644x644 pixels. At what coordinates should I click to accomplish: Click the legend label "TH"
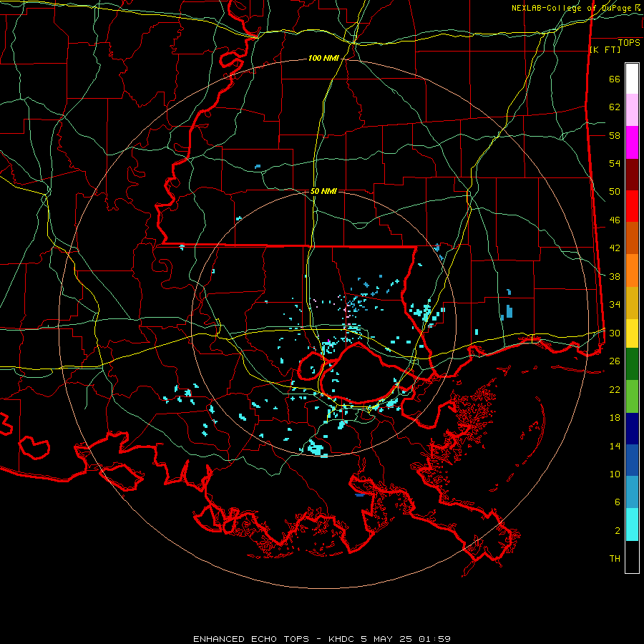click(x=615, y=559)
